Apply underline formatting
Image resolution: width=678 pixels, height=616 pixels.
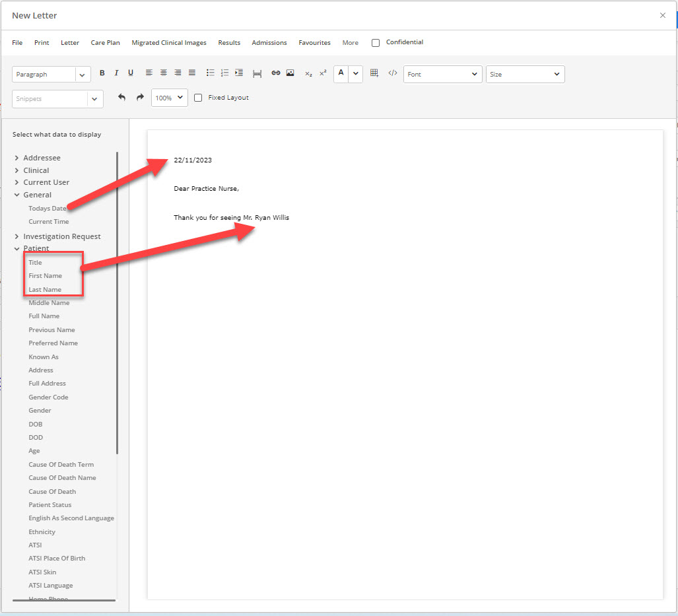click(x=131, y=73)
